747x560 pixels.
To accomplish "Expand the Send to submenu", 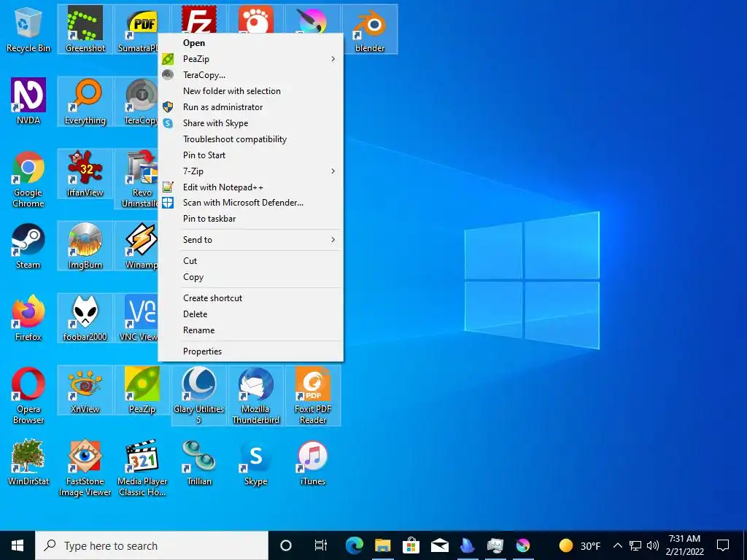I will [251, 240].
